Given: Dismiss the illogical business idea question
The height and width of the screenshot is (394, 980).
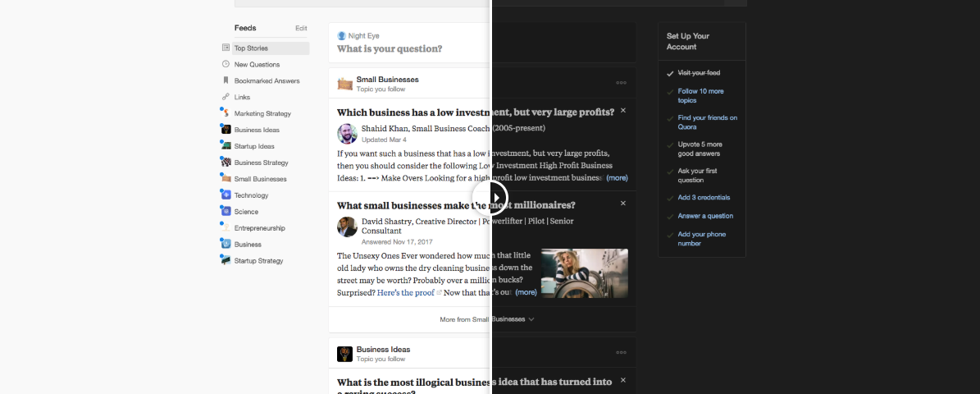Looking at the screenshot, I should coord(622,379).
